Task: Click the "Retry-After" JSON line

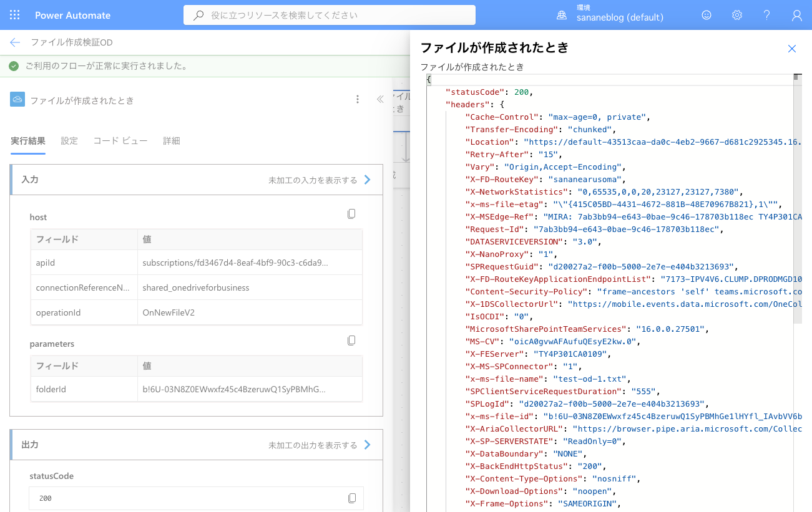Action: coord(514,154)
